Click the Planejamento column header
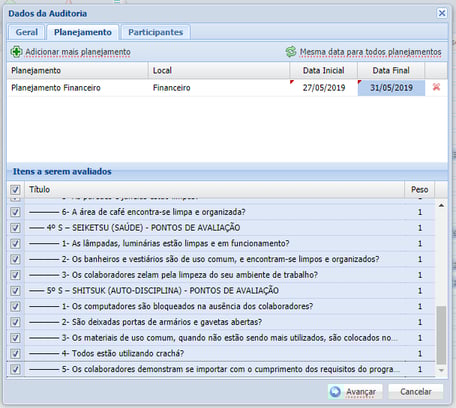This screenshot has height=408, width=456. point(78,71)
